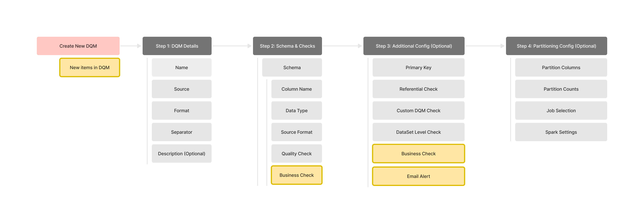Select the DataSet Level Check box
The image size is (644, 224).
tap(418, 132)
